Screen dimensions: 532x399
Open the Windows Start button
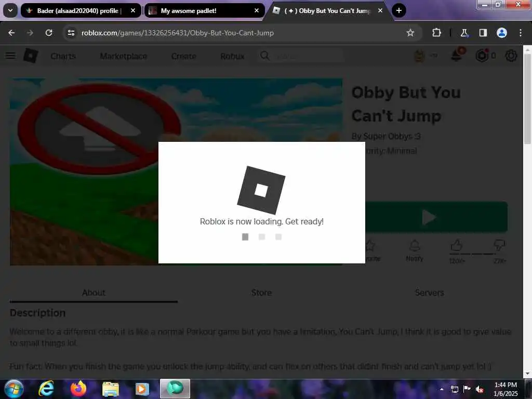pyautogui.click(x=14, y=389)
